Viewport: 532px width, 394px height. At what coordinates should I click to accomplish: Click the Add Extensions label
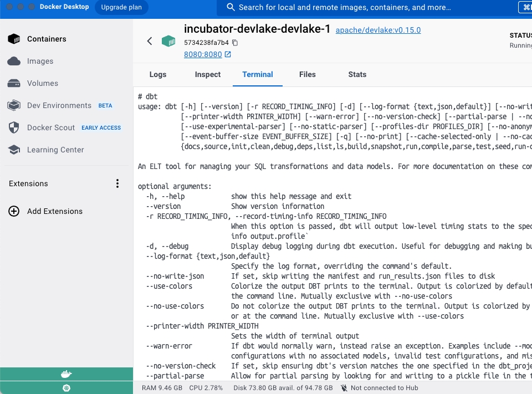pos(55,211)
